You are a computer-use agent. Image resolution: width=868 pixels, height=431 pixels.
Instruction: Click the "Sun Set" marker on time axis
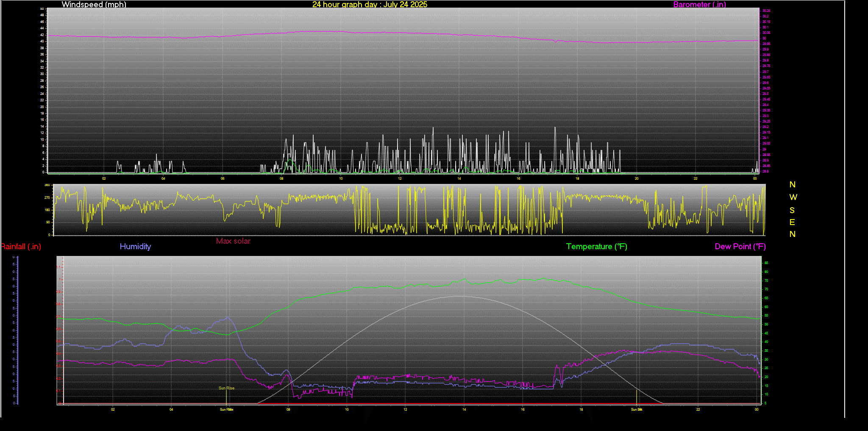click(637, 409)
